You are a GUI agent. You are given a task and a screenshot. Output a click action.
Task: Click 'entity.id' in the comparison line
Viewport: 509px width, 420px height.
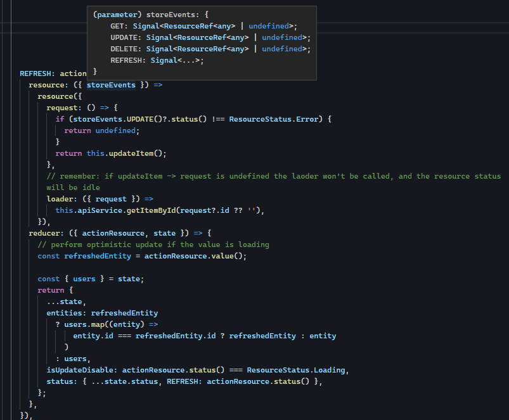coord(93,336)
